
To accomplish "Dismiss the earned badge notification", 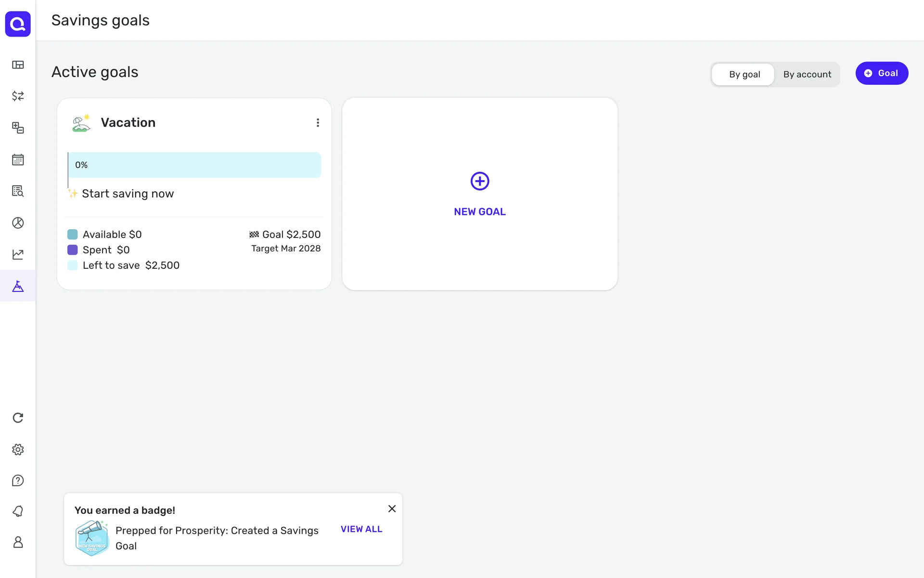I will [x=392, y=509].
